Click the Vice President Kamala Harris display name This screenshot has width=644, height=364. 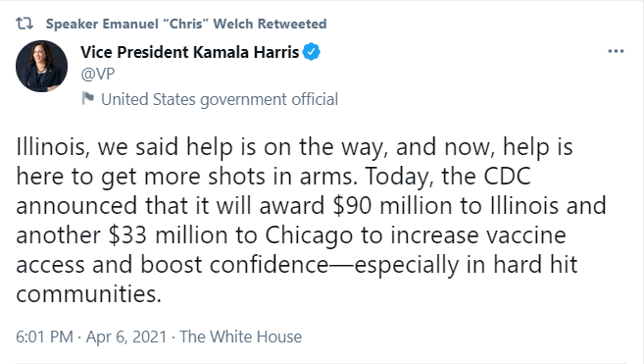point(190,52)
